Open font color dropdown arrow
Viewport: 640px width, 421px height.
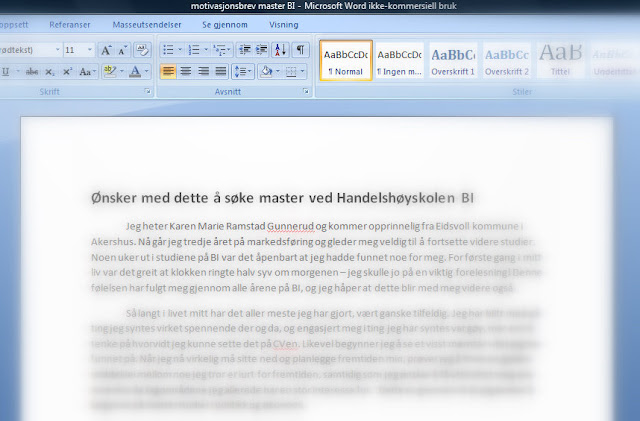tap(147, 72)
